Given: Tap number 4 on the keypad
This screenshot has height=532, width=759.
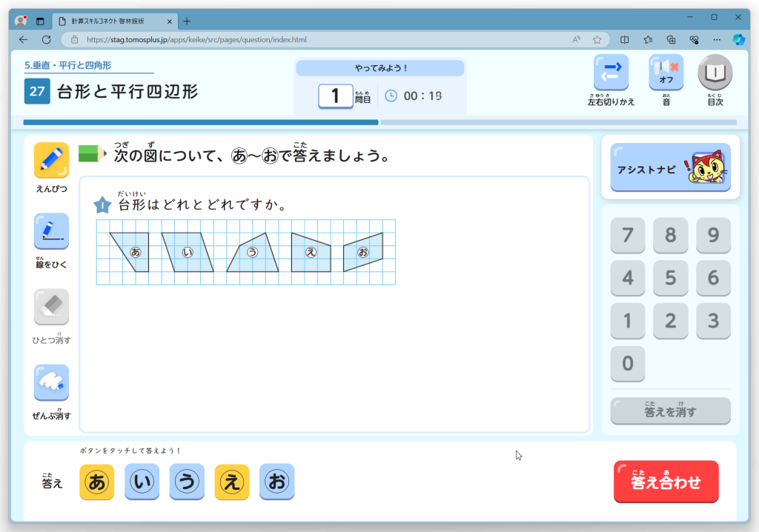Looking at the screenshot, I should tap(628, 278).
